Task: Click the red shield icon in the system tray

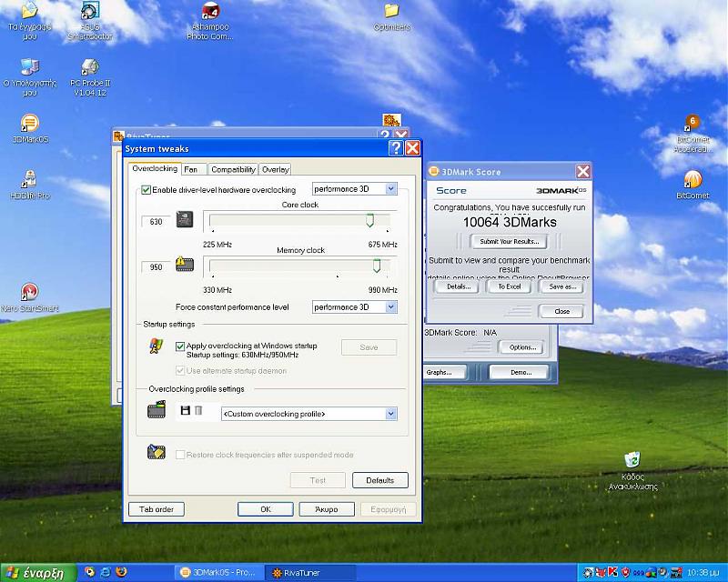Action: tap(625, 572)
